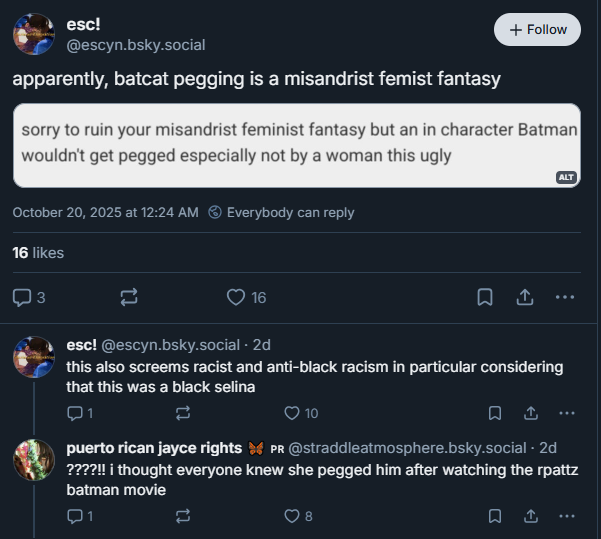
Task: Like the rpattz batman movie reply
Action: click(298, 516)
